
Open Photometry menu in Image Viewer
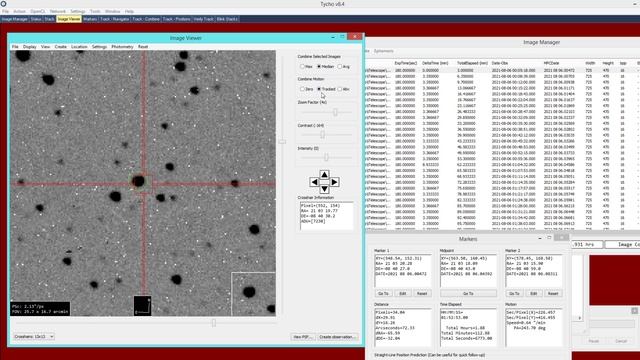tap(122, 47)
